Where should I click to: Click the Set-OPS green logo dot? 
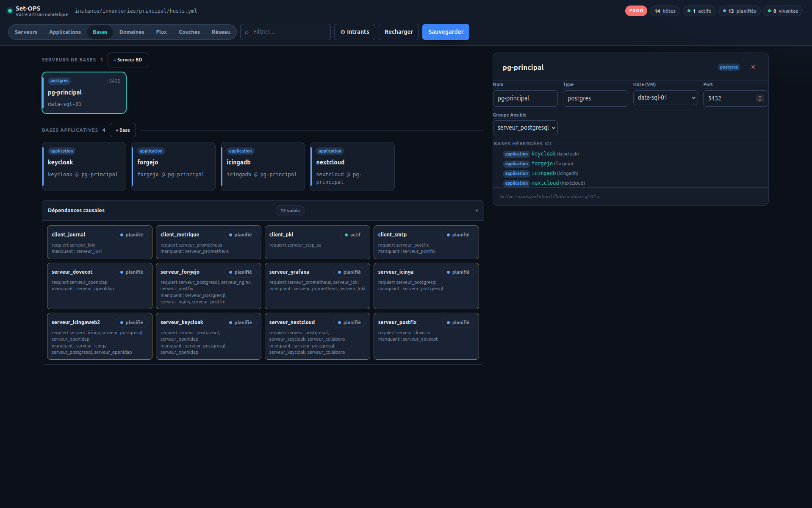10,11
